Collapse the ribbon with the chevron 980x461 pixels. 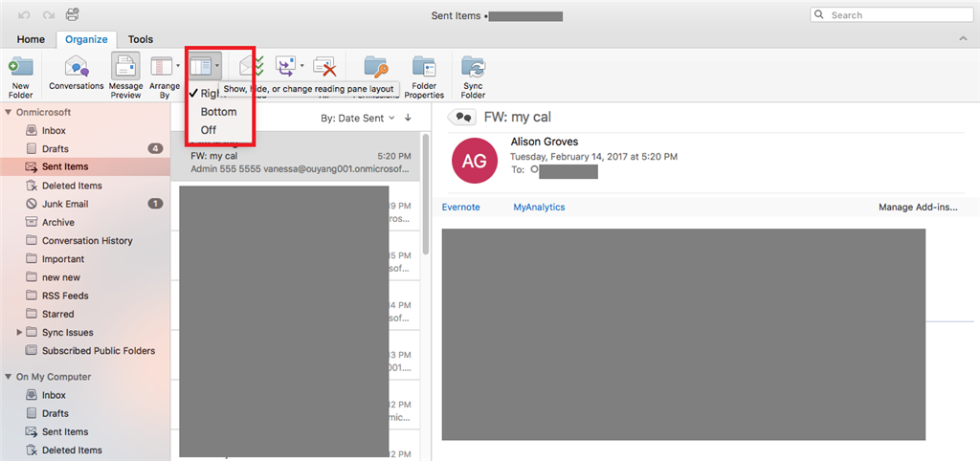[963, 39]
